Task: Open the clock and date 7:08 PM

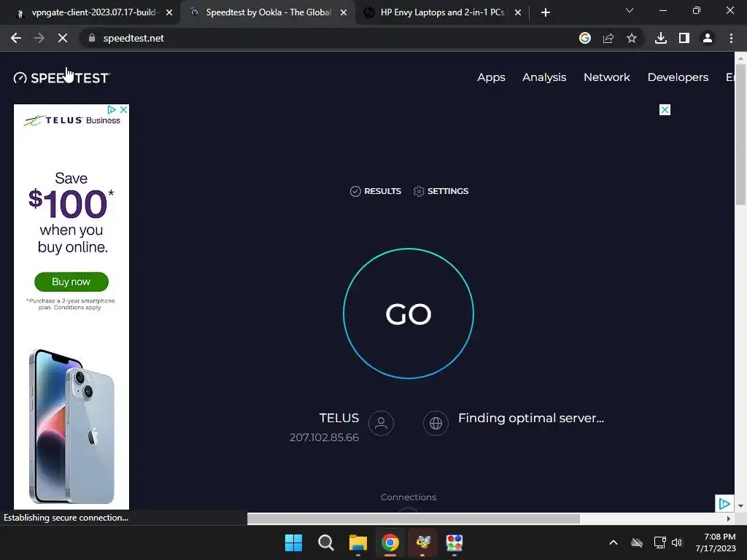Action: (x=716, y=542)
